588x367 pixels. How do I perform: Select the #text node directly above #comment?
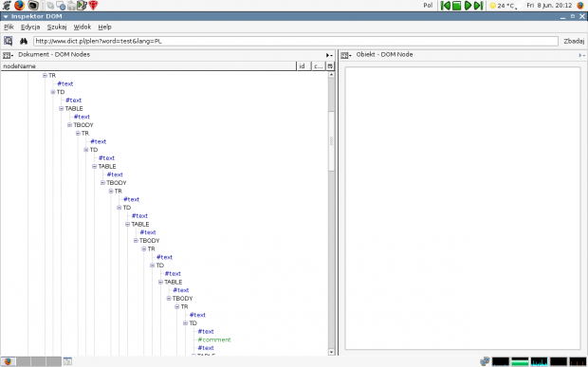coord(206,331)
